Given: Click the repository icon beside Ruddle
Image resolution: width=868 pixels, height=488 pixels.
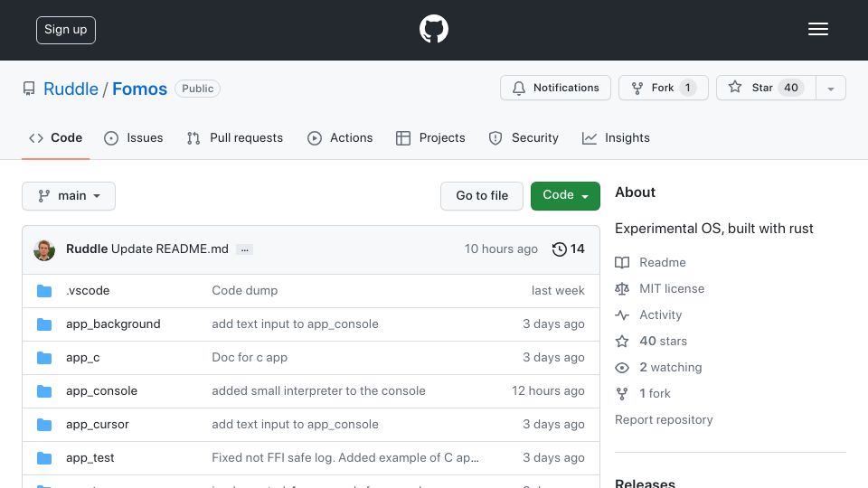Looking at the screenshot, I should (29, 89).
